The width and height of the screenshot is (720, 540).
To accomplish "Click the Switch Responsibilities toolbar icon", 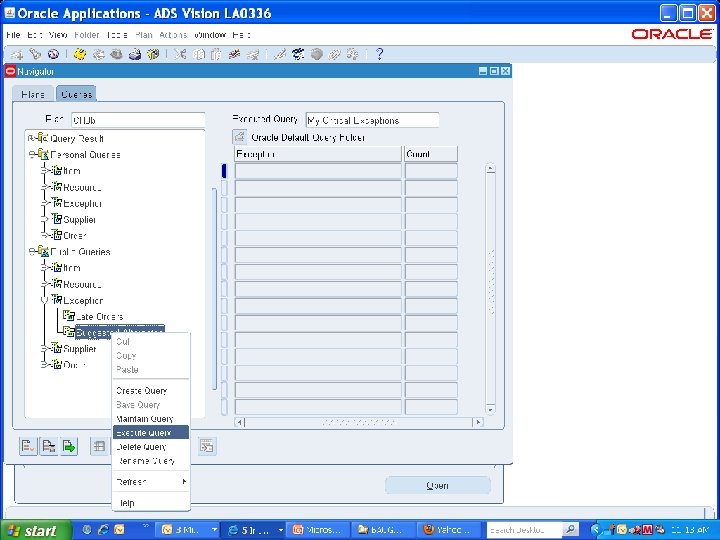I will pos(116,54).
